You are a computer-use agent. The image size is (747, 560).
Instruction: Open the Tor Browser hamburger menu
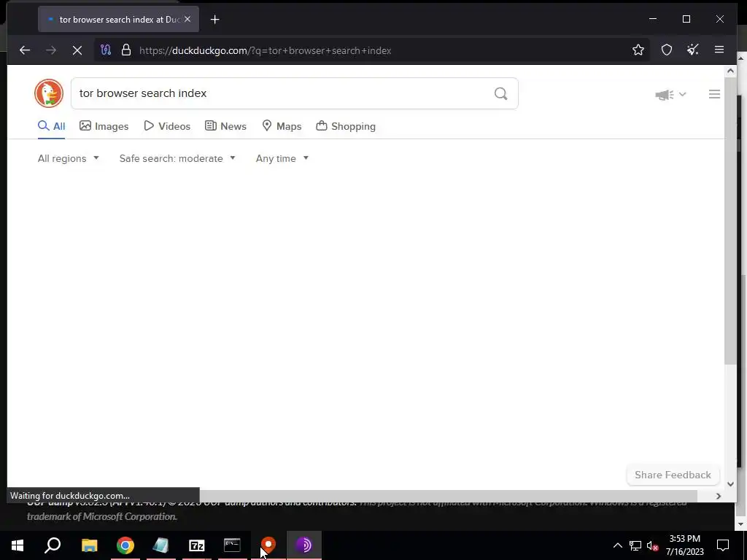tap(719, 50)
